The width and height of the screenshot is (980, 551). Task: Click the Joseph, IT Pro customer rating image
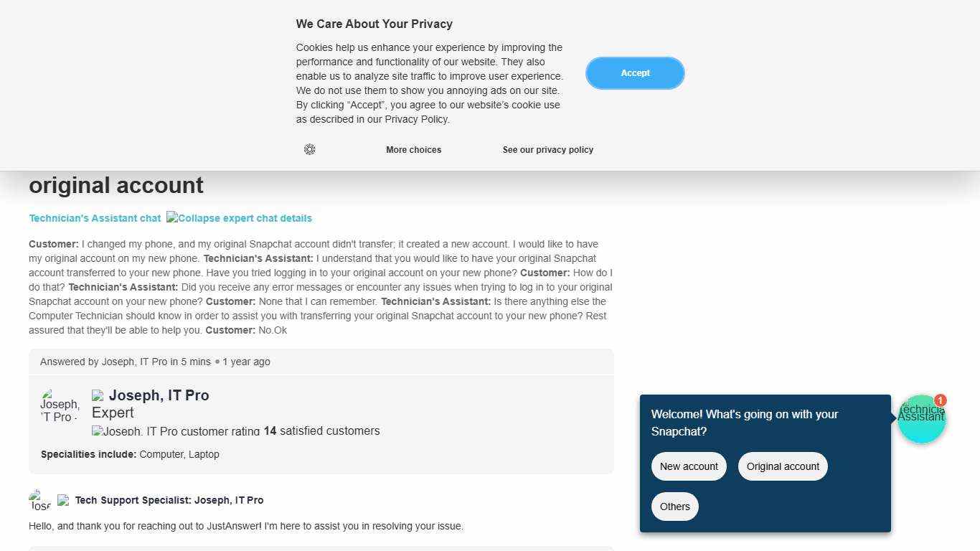176,431
